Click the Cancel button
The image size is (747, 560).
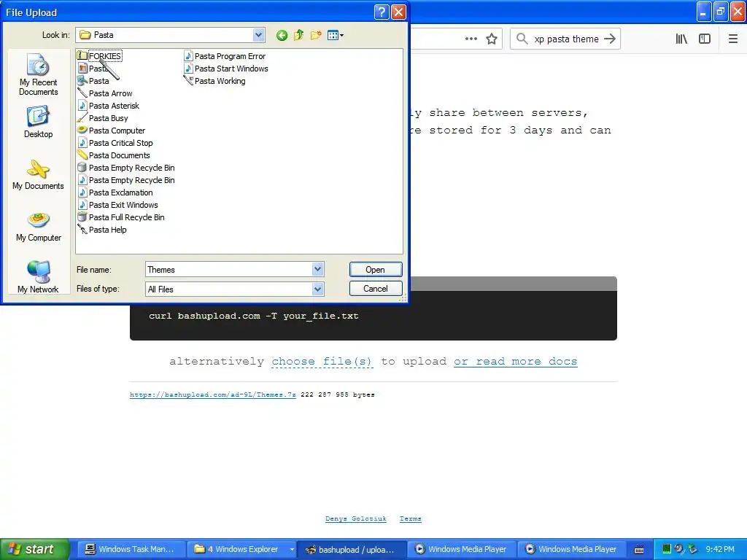(376, 289)
